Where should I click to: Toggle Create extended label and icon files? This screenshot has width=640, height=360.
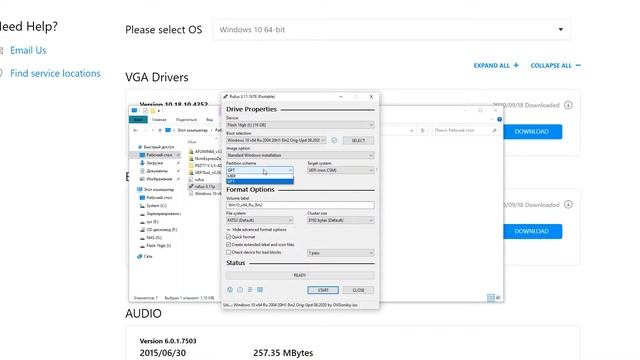pyautogui.click(x=229, y=244)
